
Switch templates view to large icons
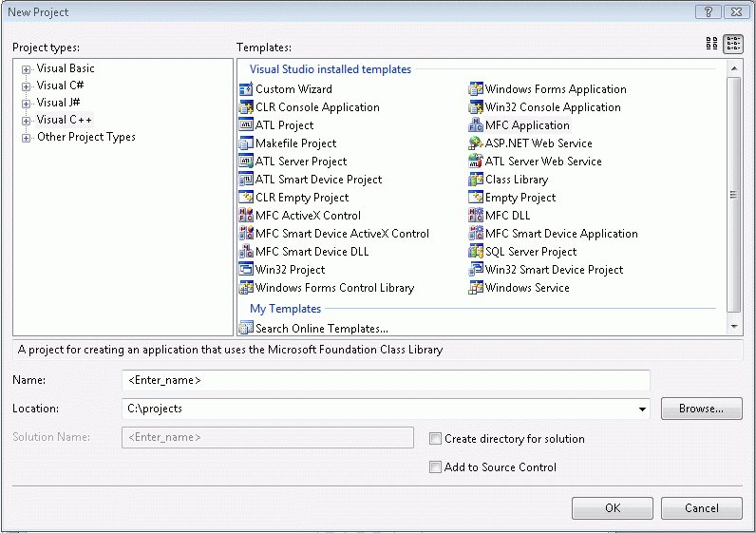(711, 44)
